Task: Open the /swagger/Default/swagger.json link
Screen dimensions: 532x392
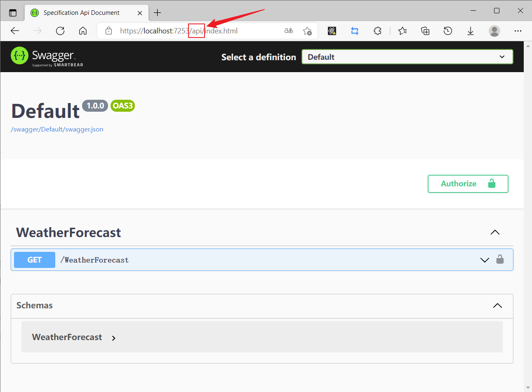Action: click(57, 129)
